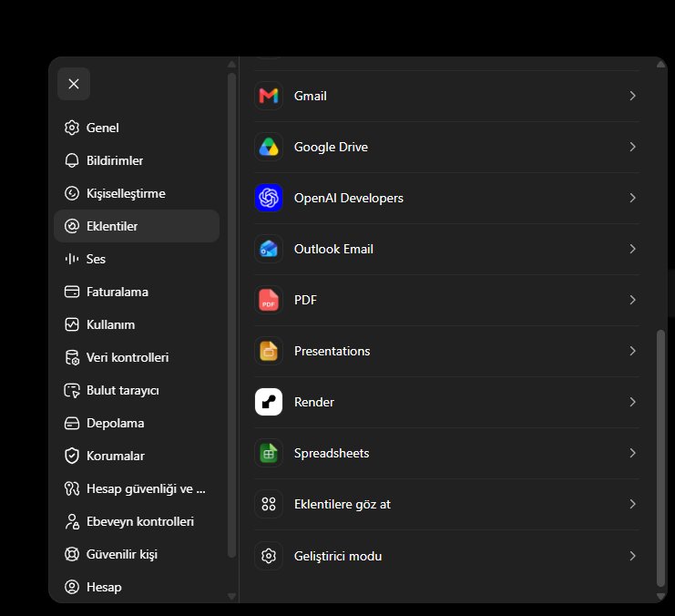The width and height of the screenshot is (675, 616).
Task: Click the Eklentilere göz at label
Action: (x=343, y=505)
